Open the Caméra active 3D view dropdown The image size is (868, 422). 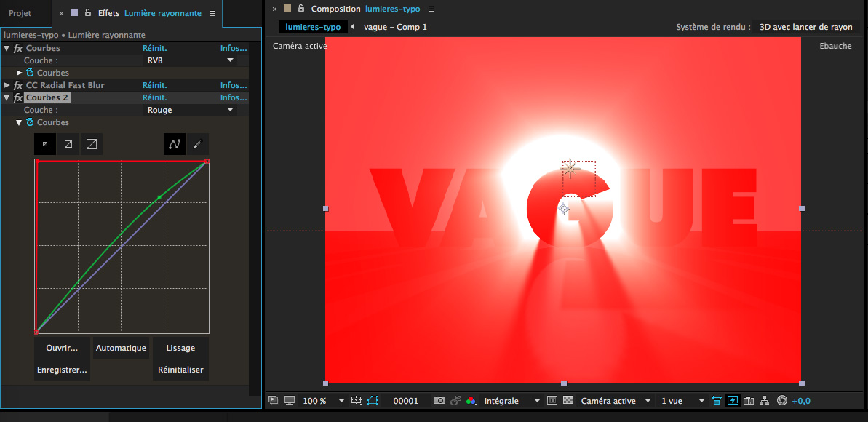(x=616, y=400)
